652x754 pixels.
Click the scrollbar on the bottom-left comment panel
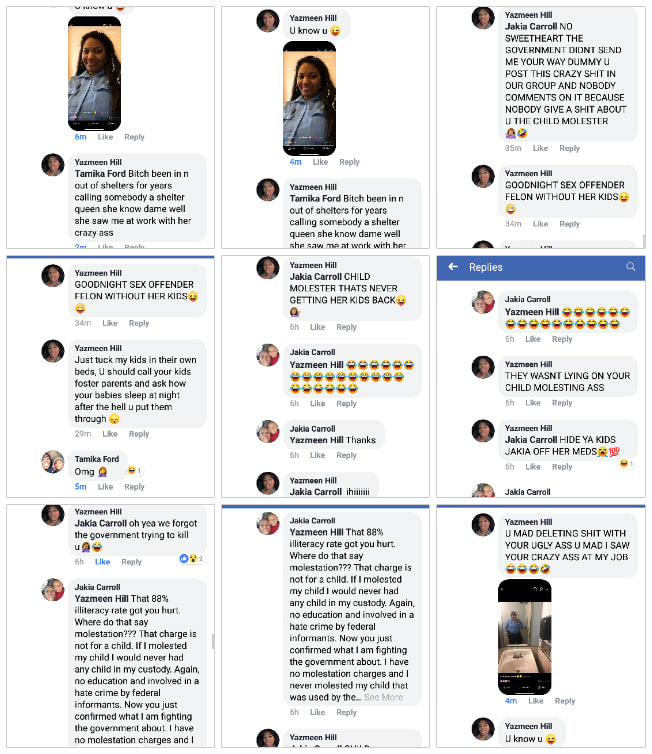pos(213,641)
